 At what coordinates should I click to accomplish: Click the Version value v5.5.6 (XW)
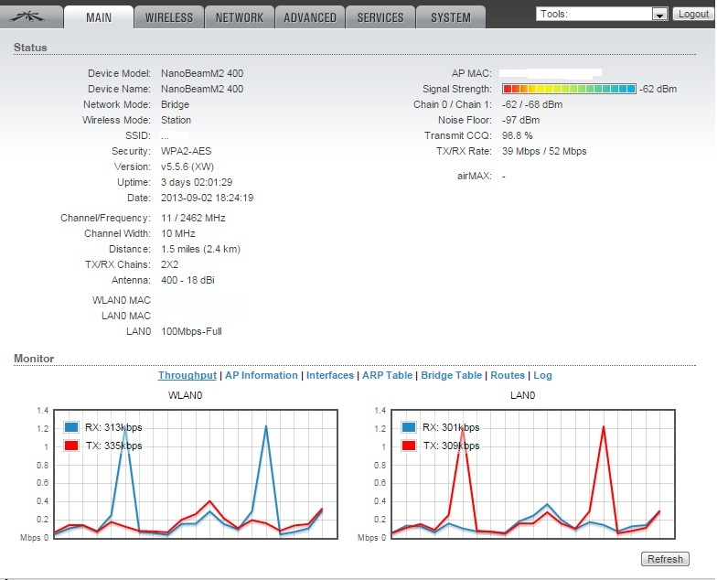[x=187, y=166]
